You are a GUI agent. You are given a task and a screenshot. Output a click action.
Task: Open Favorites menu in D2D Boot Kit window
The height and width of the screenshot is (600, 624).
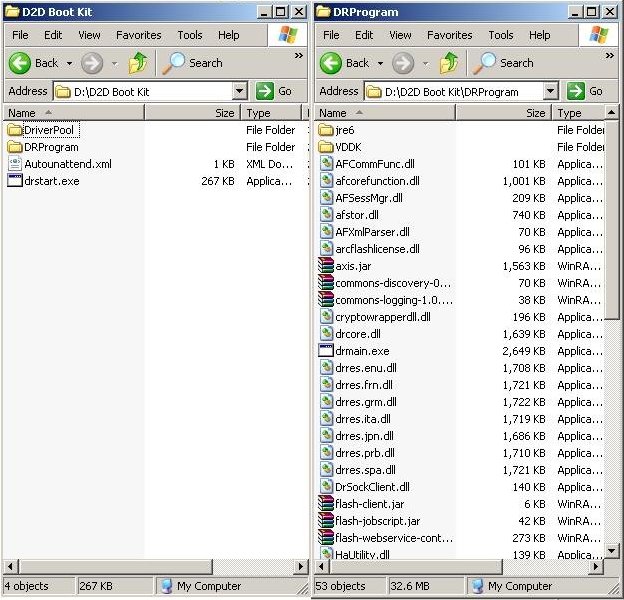click(138, 35)
